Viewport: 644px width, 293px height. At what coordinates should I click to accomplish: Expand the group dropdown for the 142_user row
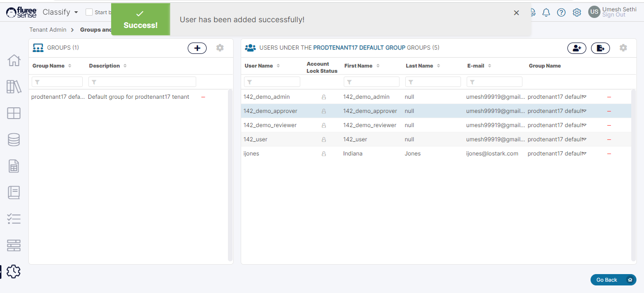584,139
